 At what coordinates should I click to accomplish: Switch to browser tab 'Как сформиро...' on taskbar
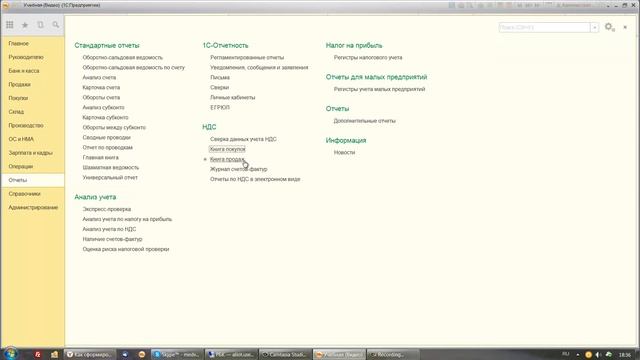[x=89, y=354]
